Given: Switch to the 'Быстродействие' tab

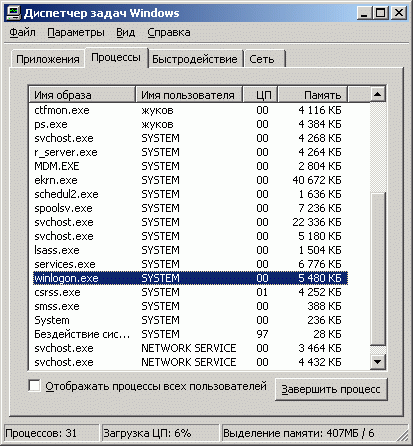Looking at the screenshot, I should tap(195, 59).
